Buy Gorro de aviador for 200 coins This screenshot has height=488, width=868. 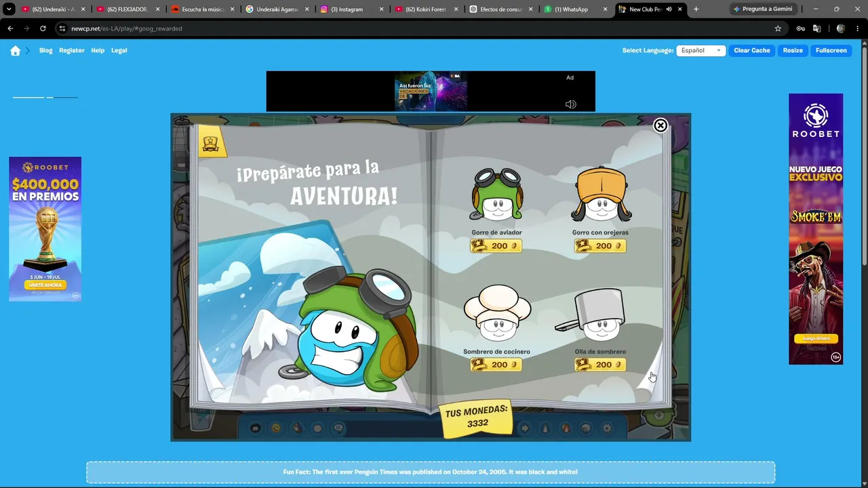[496, 246]
